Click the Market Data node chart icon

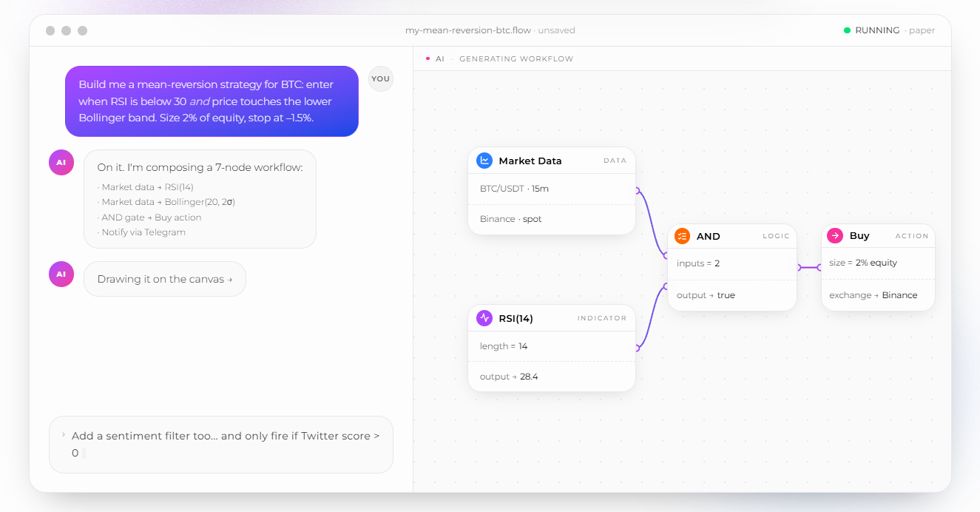click(484, 161)
